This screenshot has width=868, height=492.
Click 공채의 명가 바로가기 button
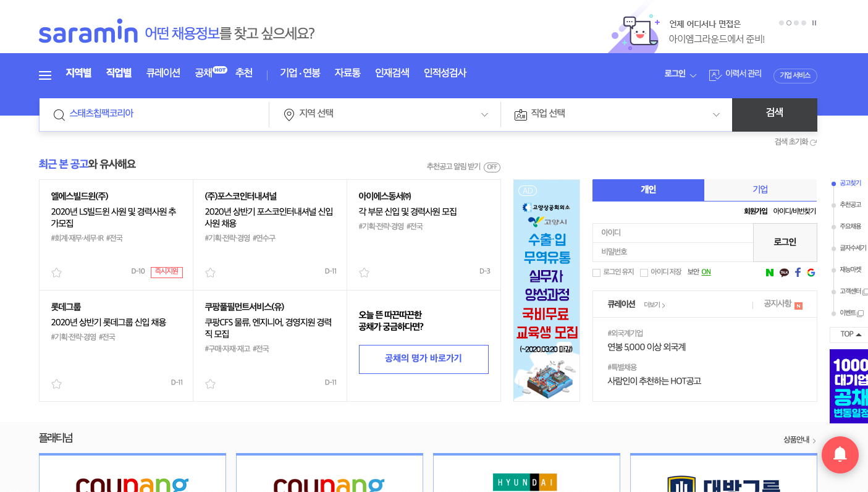(x=424, y=359)
